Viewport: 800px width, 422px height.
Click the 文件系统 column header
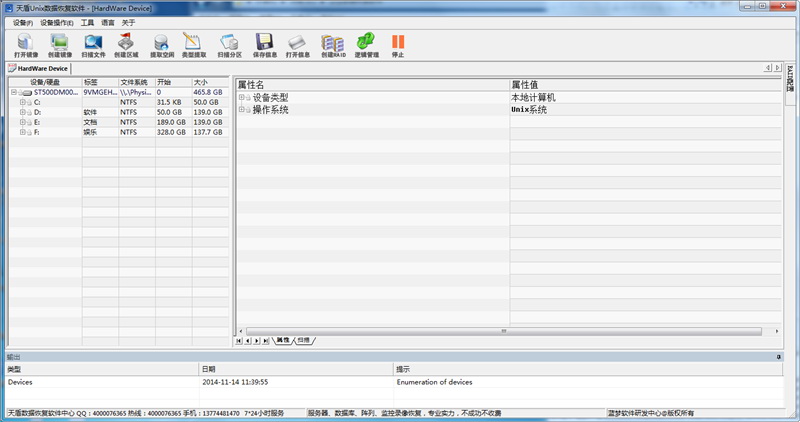pyautogui.click(x=137, y=82)
